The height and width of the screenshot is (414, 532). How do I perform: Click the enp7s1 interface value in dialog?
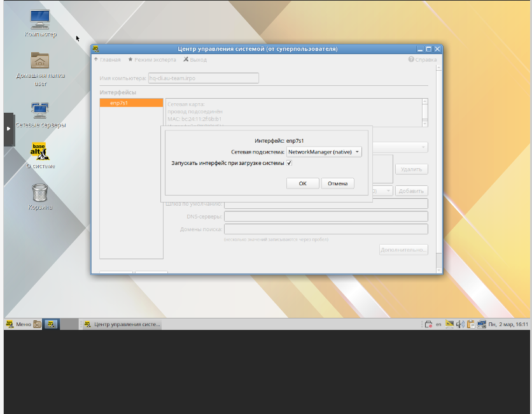[295, 141]
